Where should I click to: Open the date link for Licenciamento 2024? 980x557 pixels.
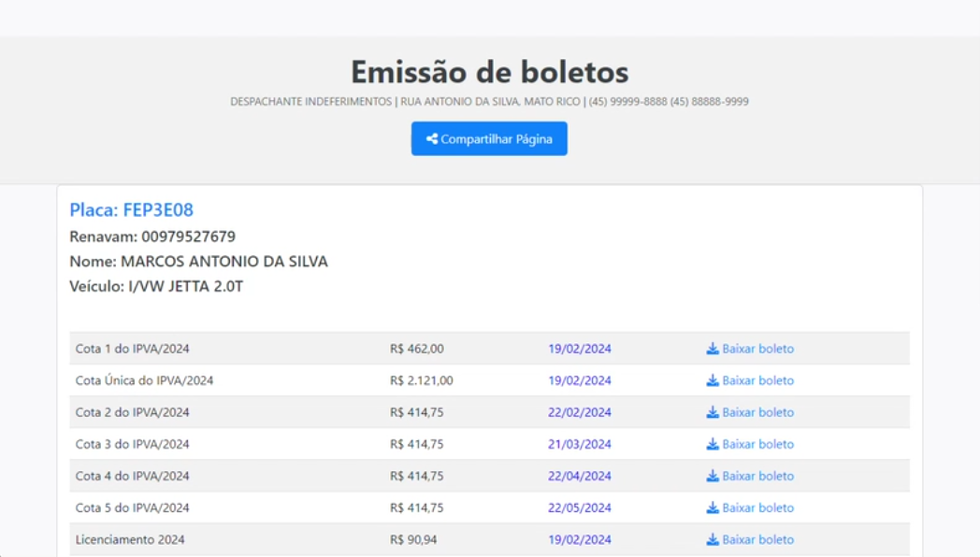pos(580,538)
